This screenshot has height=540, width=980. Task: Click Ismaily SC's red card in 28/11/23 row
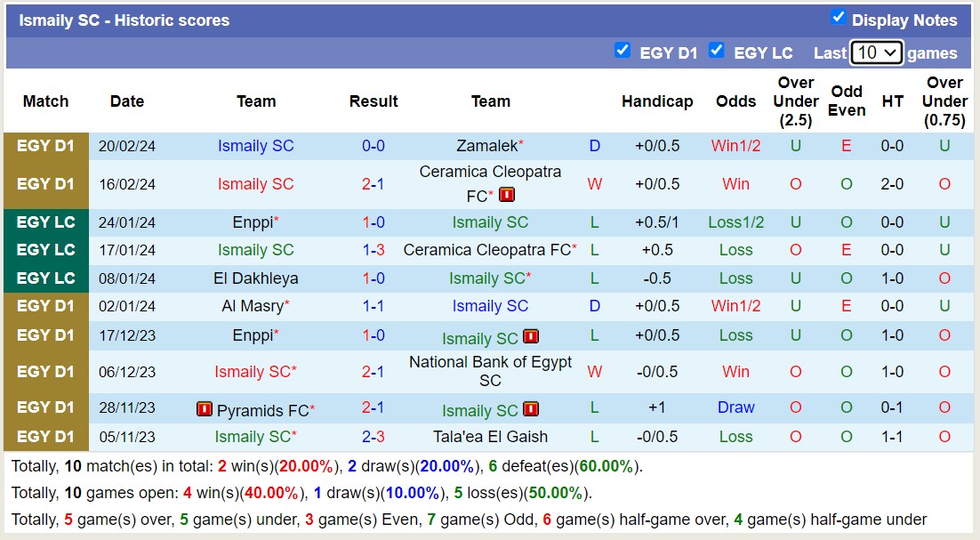[x=531, y=409]
